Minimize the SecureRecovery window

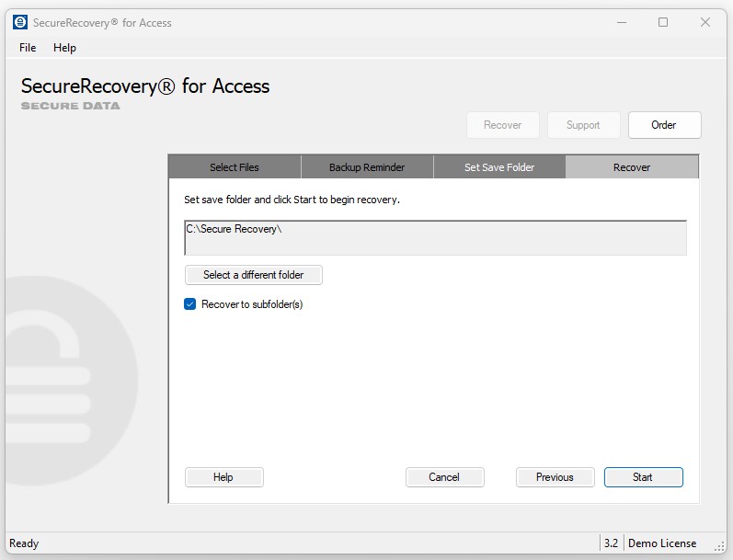click(x=620, y=22)
